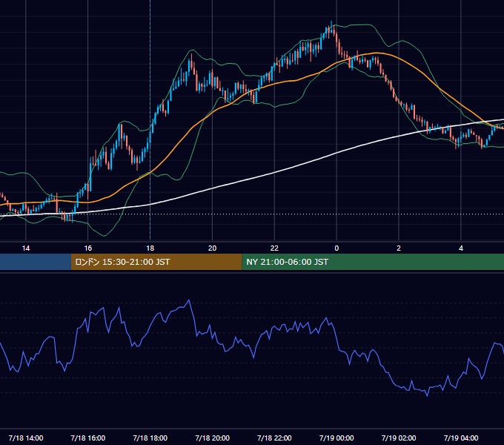This screenshot has height=445, width=504.
Task: Click the London session bar 15:30-21:00 JST
Action: tap(156, 262)
